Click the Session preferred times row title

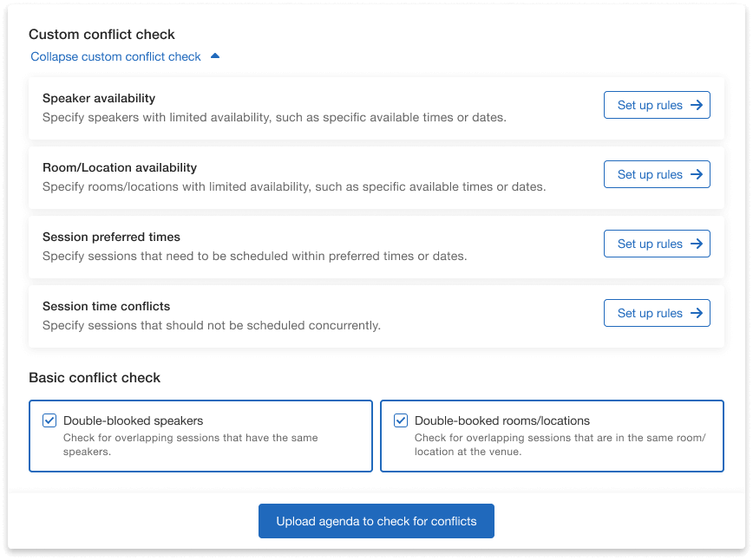coord(111,237)
